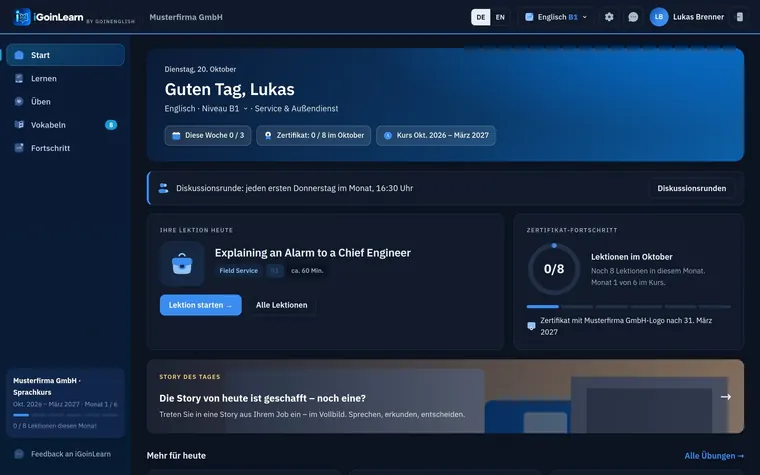Viewport: 760px width, 475px height.
Task: Click the Guten Tag, Lukas heading
Action: 229,89
